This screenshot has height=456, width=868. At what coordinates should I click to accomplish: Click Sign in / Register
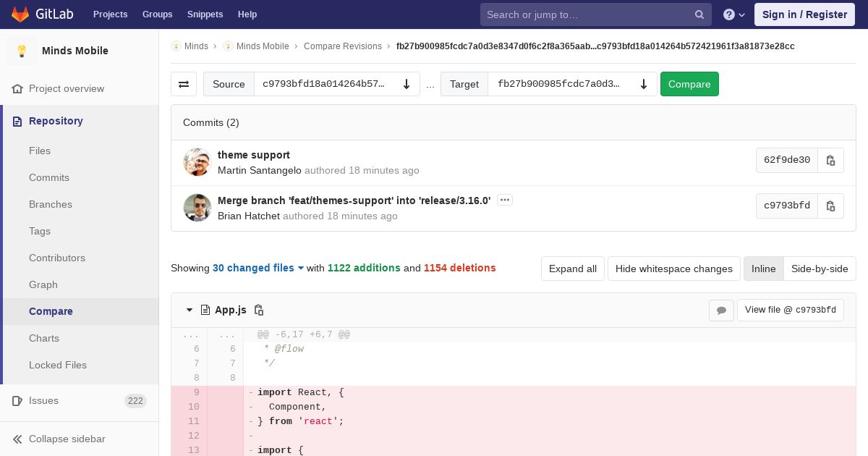[x=805, y=14]
